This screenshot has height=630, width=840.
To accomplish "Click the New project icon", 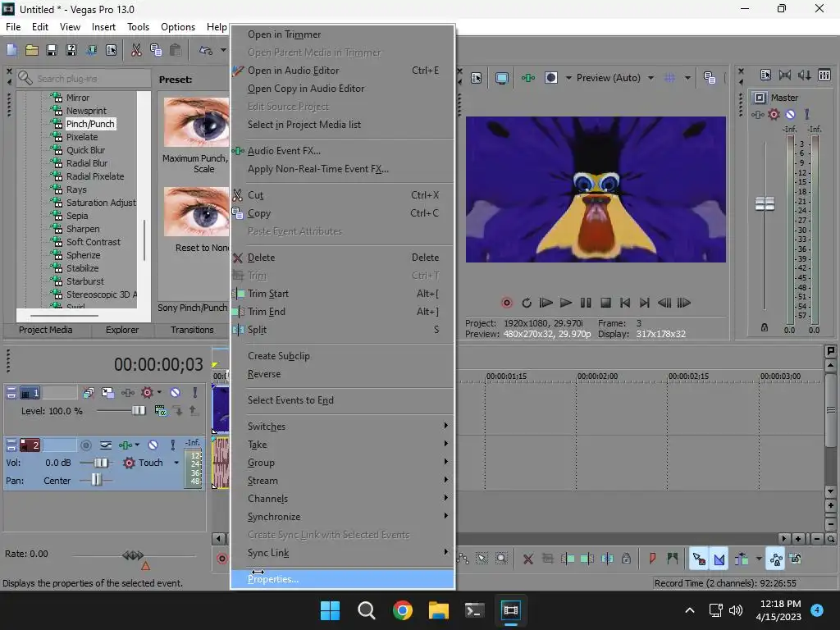I will 11,50.
